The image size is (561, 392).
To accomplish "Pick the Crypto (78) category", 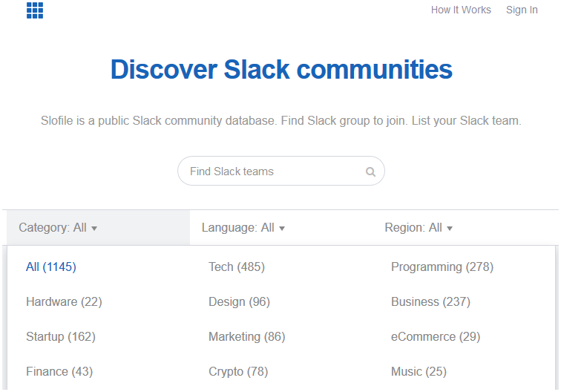I will tap(238, 372).
